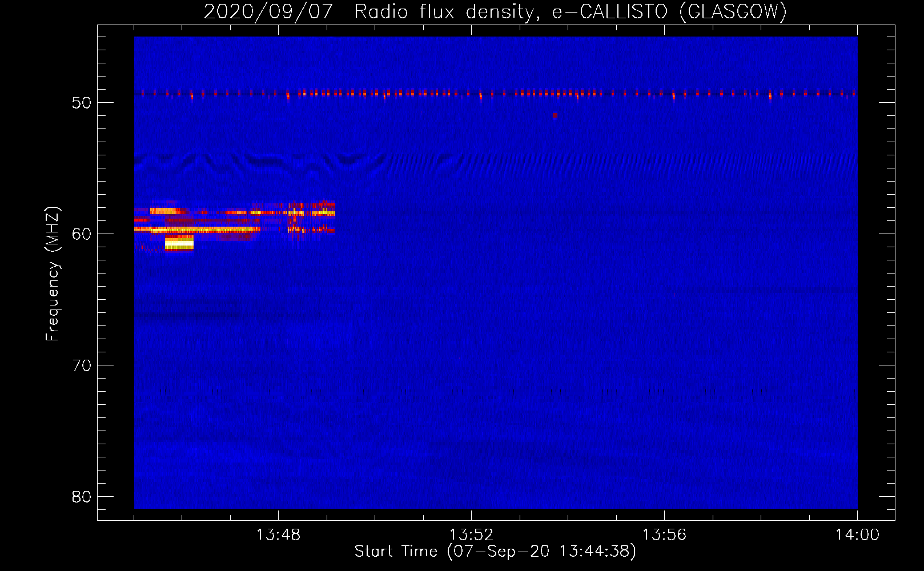Click the 13:48 time tick label
Image resolution: width=924 pixels, height=571 pixels.
tap(278, 535)
